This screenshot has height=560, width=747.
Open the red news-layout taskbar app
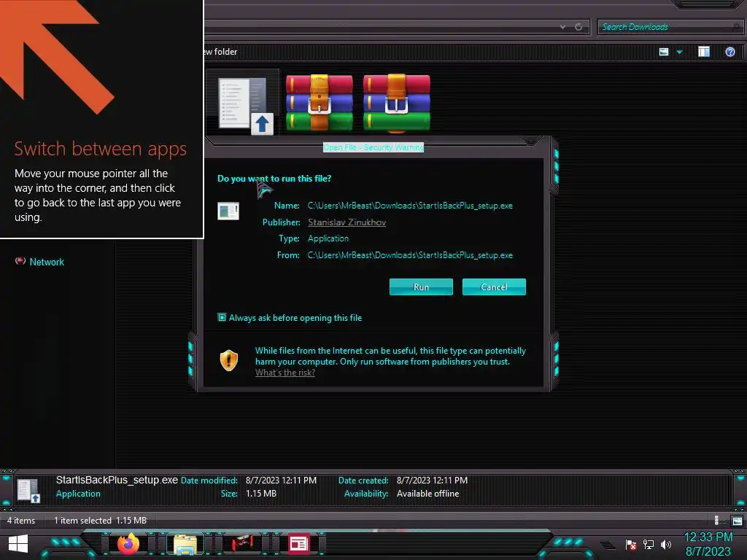pyautogui.click(x=298, y=544)
